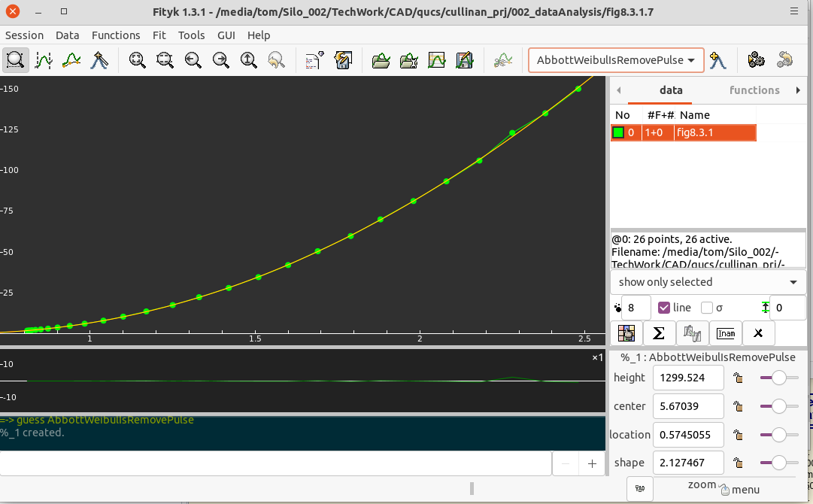The height and width of the screenshot is (504, 813).
Task: Activate the data-range mode tool
Action: [x=44, y=60]
